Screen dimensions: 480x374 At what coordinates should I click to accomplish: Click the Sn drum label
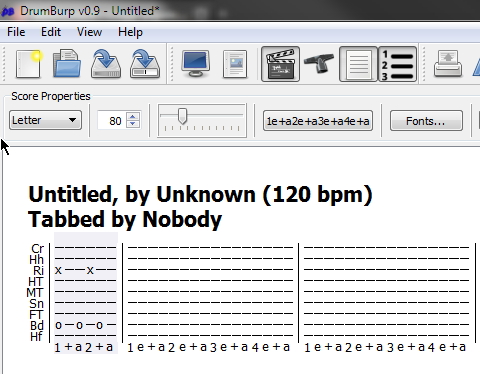pyautogui.click(x=36, y=304)
